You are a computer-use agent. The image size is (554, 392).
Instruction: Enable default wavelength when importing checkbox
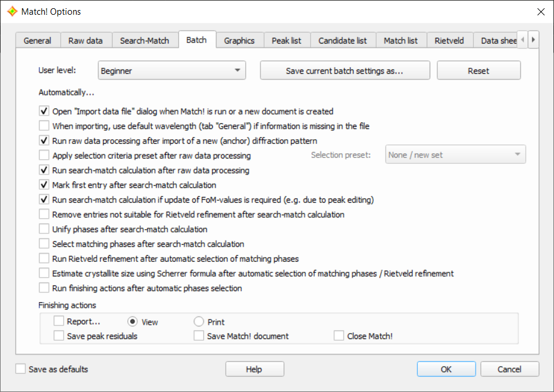click(44, 126)
